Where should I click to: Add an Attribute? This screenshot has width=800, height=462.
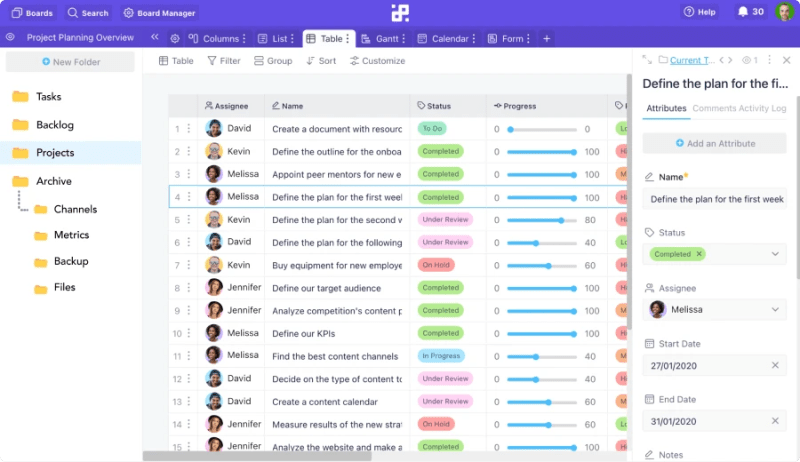click(714, 143)
